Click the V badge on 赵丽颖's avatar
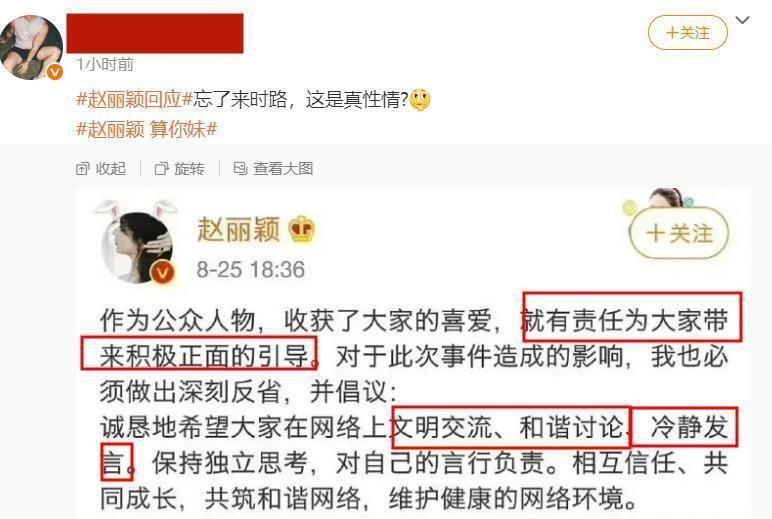Screen dimensions: 772x519 [x=162, y=272]
